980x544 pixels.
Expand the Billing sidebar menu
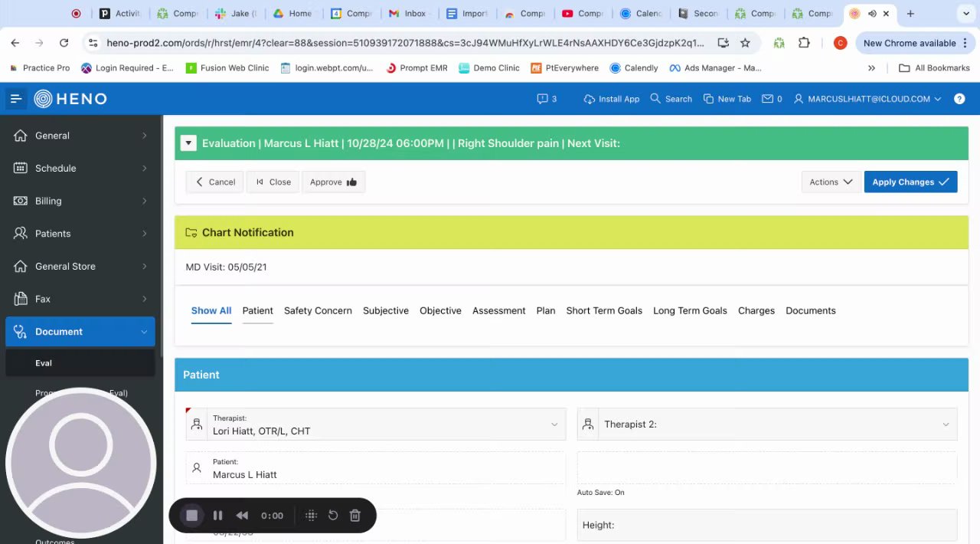click(80, 201)
